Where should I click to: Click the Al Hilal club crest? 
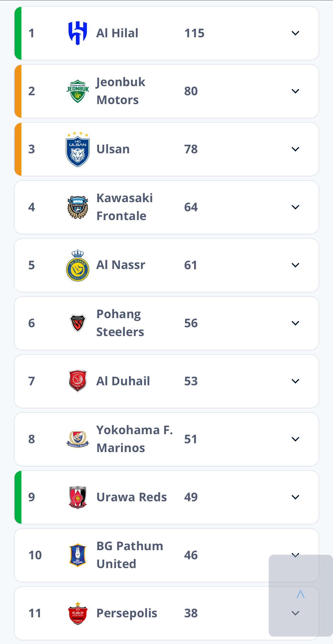point(77,33)
